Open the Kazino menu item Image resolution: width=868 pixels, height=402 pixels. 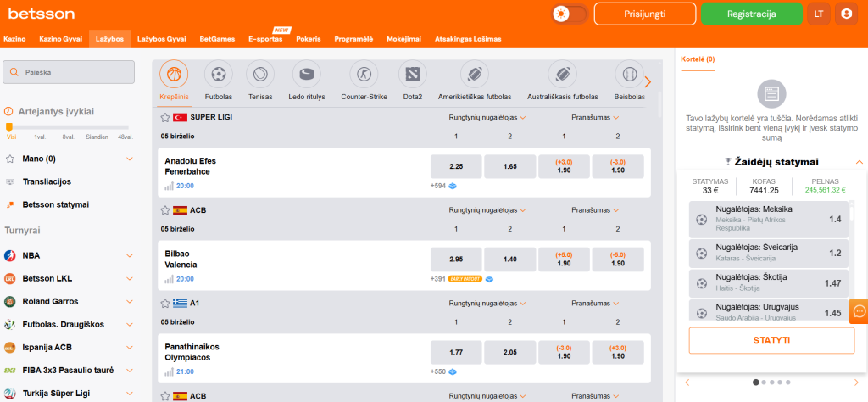click(x=14, y=39)
